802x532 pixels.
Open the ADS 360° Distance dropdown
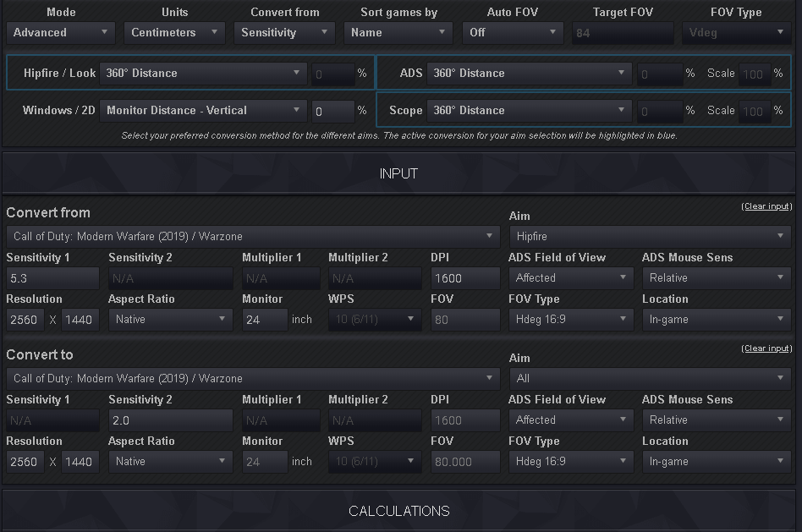click(530, 74)
